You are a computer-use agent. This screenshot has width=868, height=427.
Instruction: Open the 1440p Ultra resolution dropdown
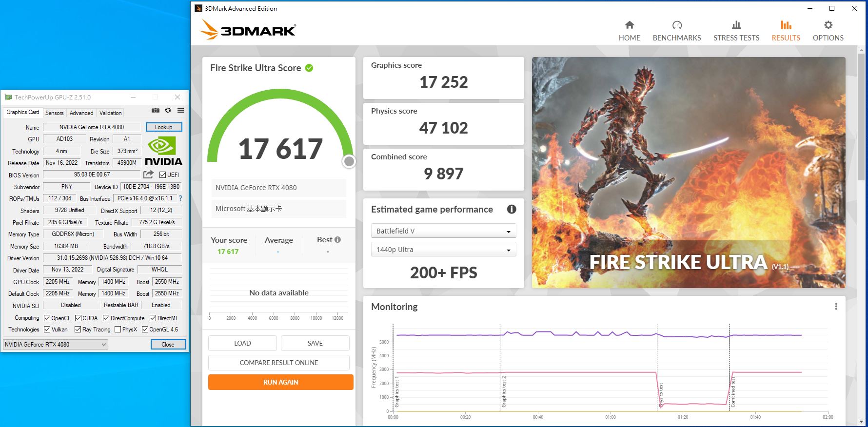[443, 250]
